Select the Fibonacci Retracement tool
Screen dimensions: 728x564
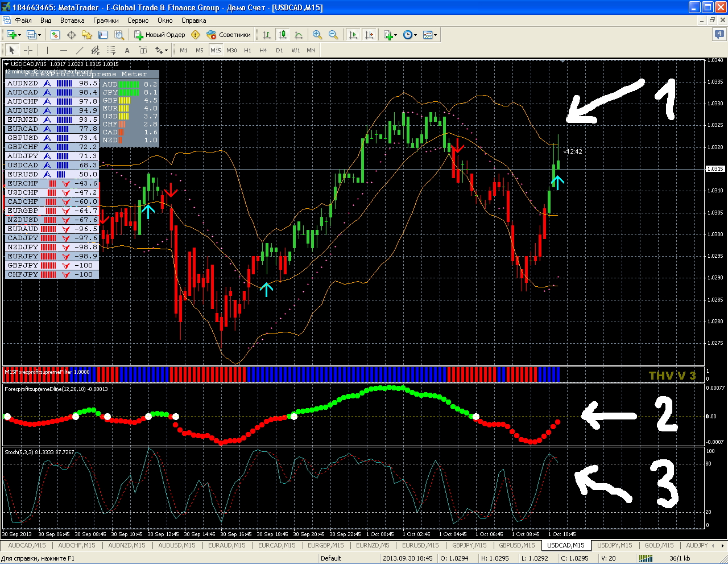pos(111,50)
